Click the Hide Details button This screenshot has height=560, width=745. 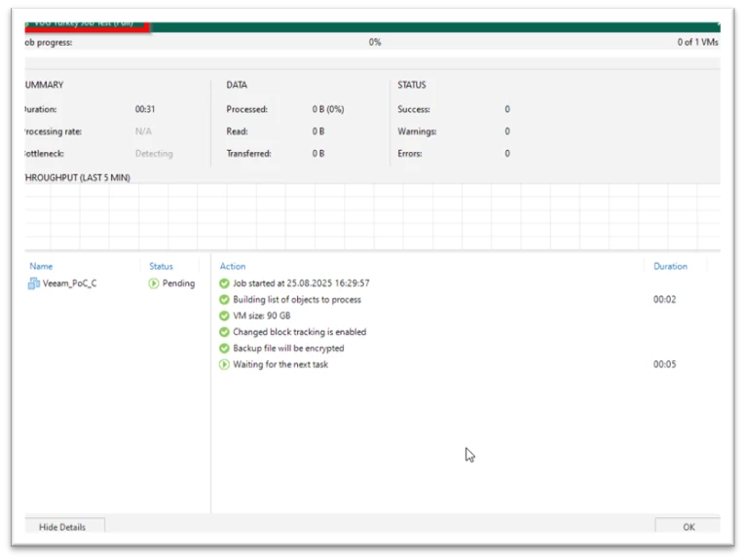coord(64,526)
